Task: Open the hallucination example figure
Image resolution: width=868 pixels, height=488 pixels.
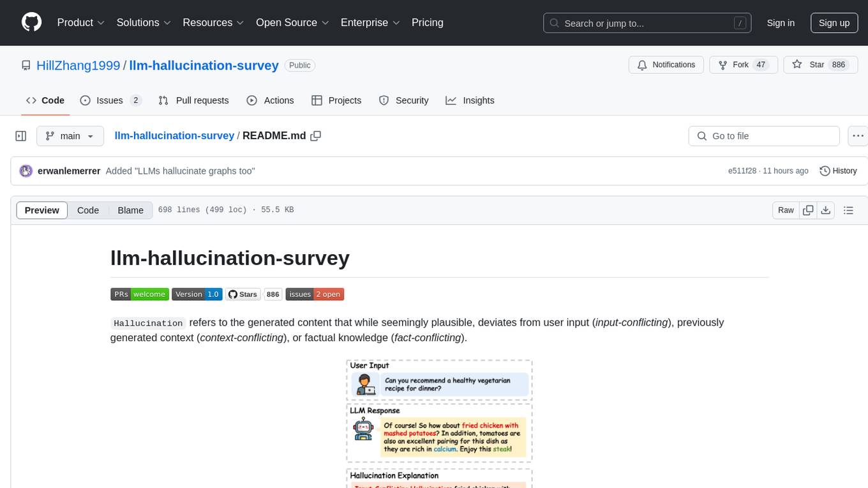Action: click(x=439, y=423)
